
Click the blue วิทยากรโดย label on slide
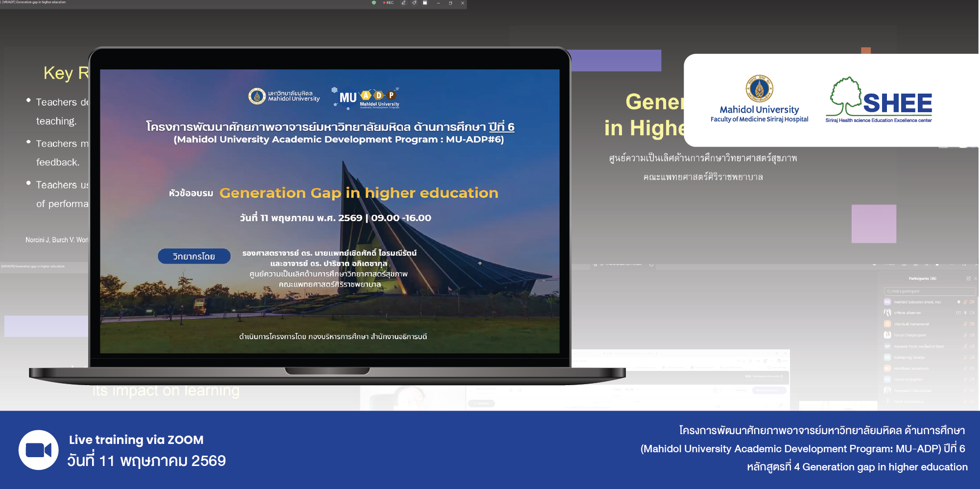point(194,256)
